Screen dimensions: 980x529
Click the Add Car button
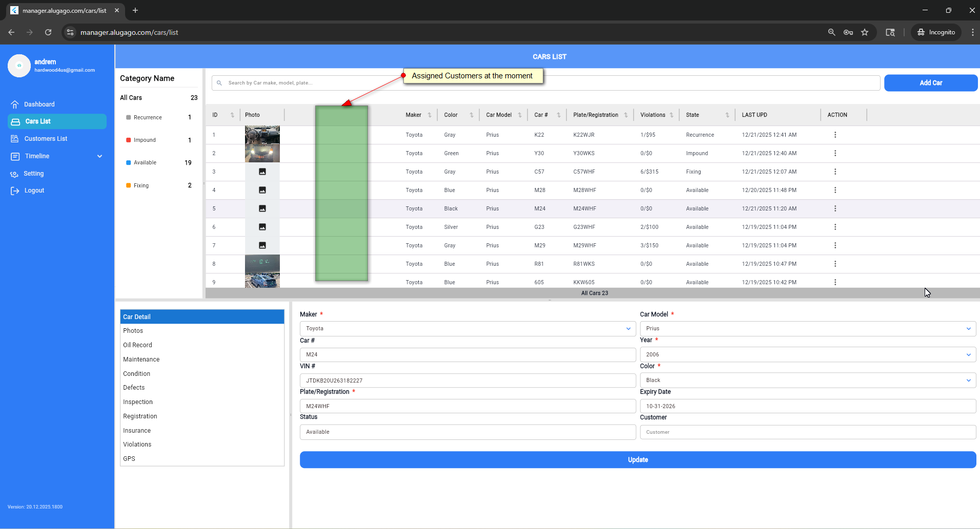[930, 83]
